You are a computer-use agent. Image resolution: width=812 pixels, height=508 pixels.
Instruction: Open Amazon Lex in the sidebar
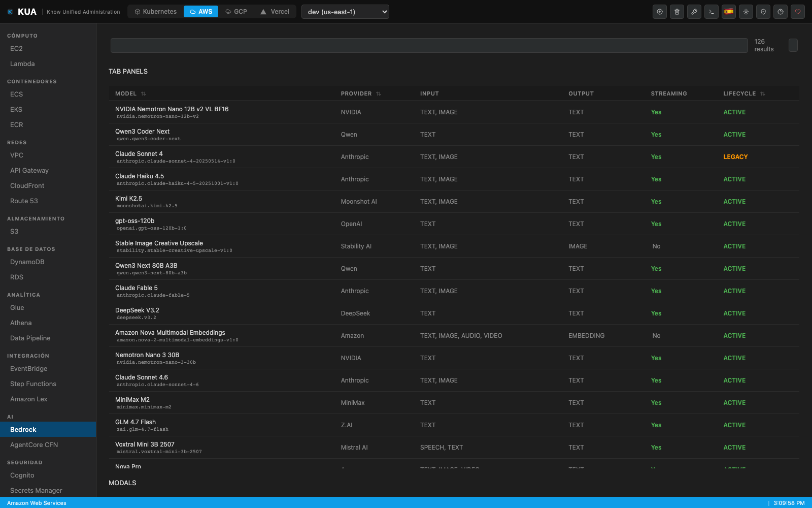[x=48, y=399]
